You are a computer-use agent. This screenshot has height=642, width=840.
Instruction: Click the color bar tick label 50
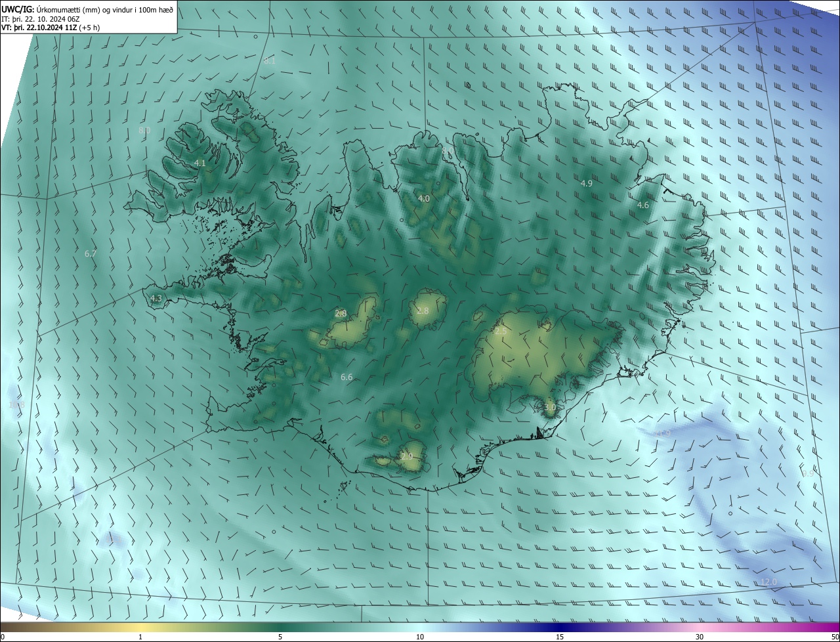point(835,637)
